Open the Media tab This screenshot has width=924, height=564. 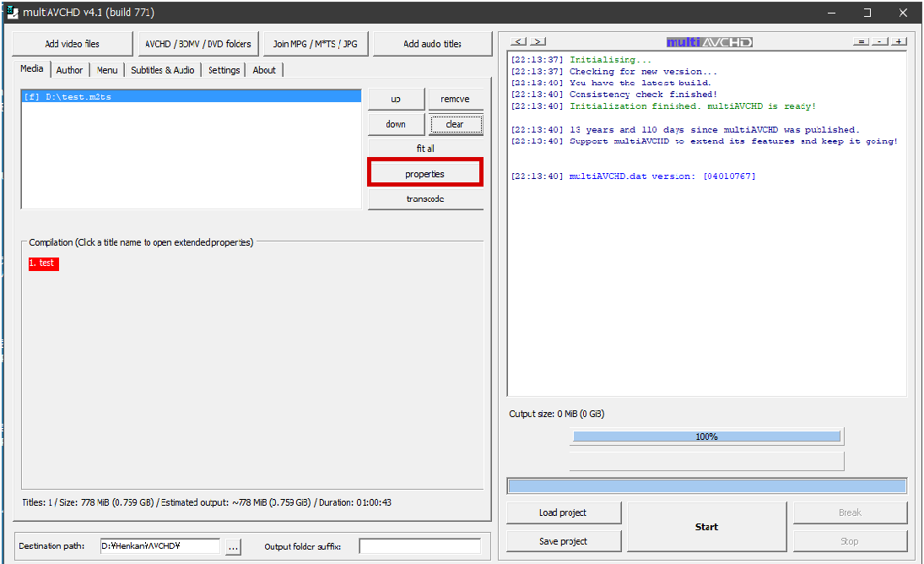(x=32, y=69)
